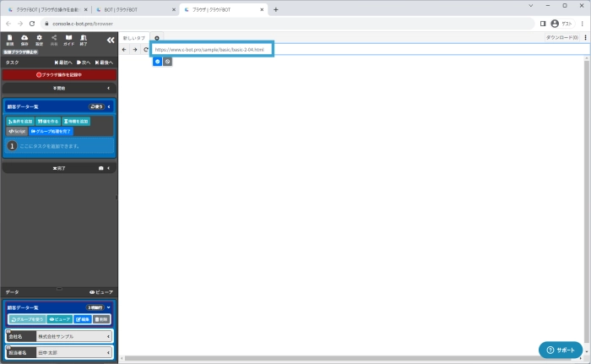Click the 保存 (save) cloud icon
This screenshot has height=364, width=591.
pyautogui.click(x=24, y=40)
